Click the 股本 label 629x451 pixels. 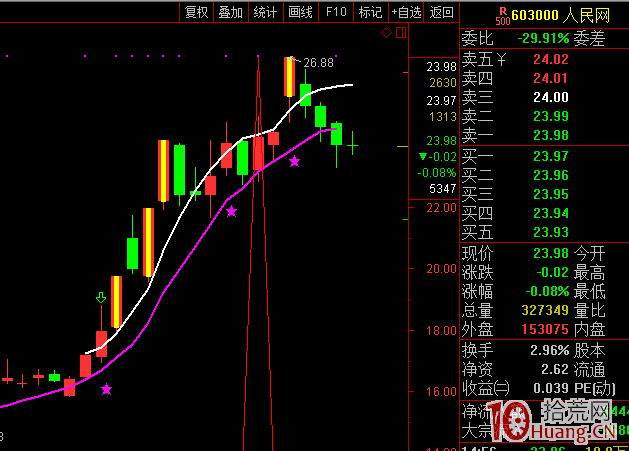[x=589, y=351]
